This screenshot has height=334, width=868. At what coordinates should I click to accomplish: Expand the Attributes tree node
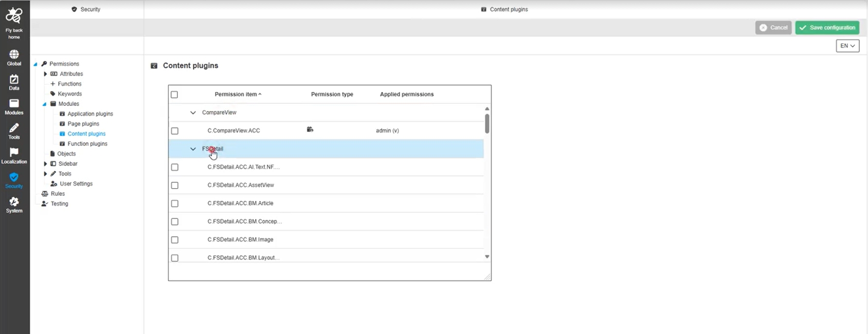[x=45, y=74]
